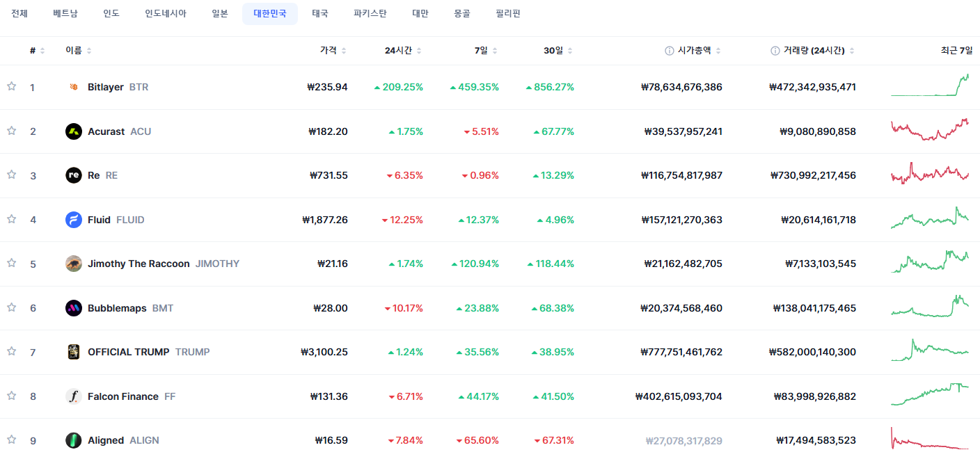Click the Fluid coin logo
The height and width of the screenshot is (459, 980).
(x=74, y=220)
